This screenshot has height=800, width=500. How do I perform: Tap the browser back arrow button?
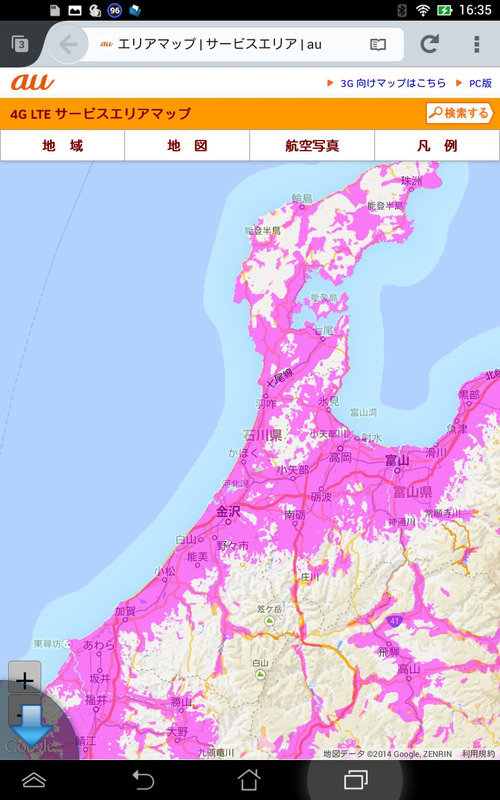[68, 45]
